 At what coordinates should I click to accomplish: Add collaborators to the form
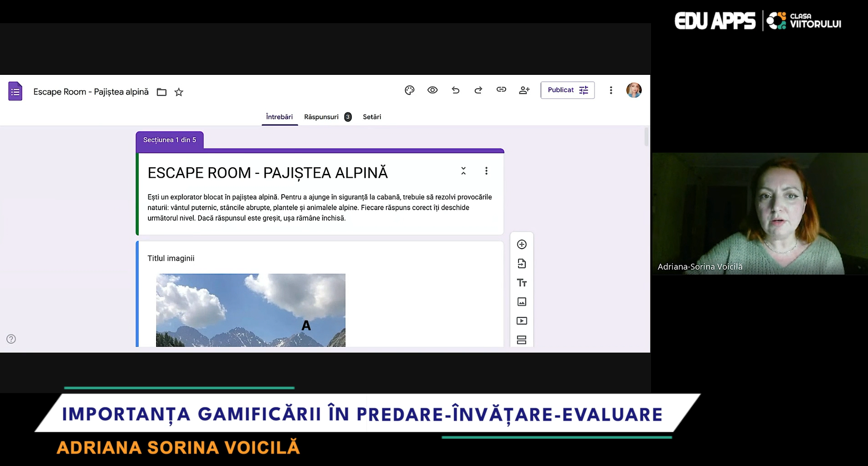coord(524,90)
